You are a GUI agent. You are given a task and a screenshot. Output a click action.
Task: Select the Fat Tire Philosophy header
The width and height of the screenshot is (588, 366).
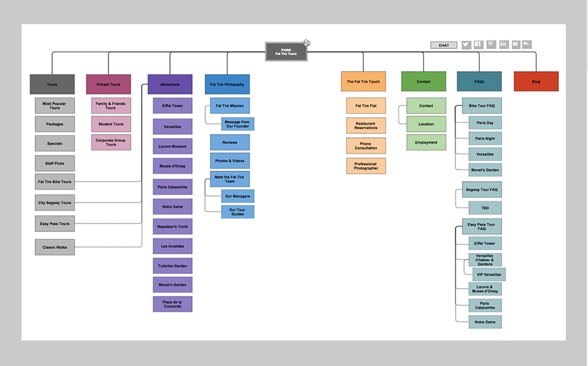coord(227,84)
